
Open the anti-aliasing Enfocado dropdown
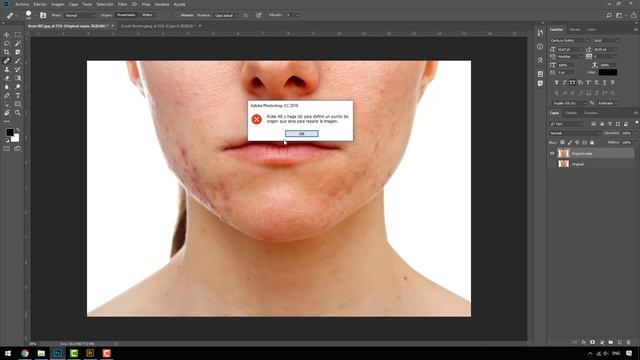(x=608, y=103)
